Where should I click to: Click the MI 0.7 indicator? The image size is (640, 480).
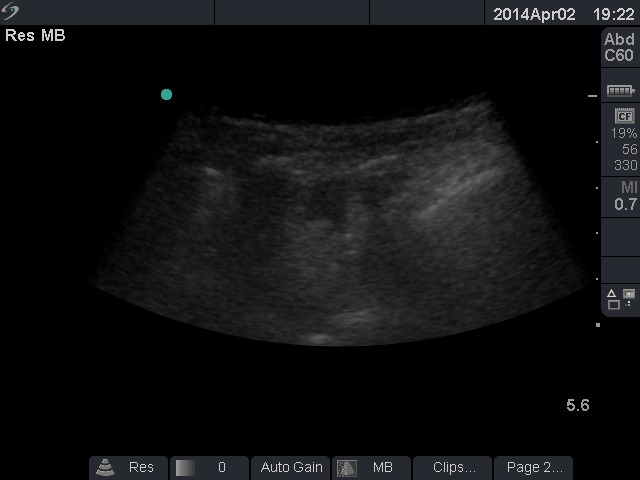[x=625, y=196]
